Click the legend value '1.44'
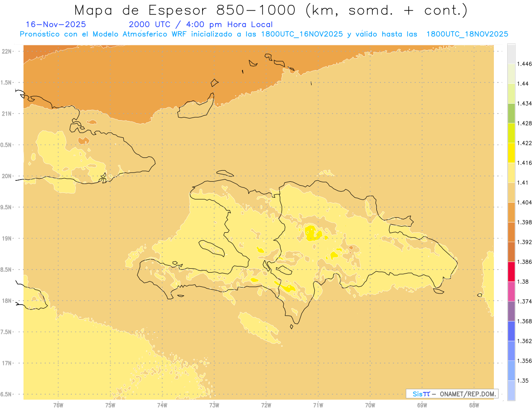 (524, 84)
